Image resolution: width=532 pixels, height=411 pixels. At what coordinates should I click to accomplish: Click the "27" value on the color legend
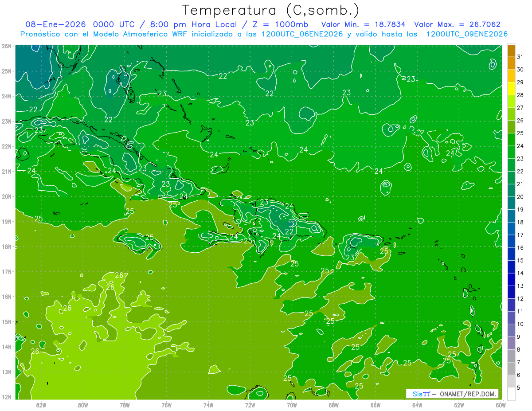520,107
